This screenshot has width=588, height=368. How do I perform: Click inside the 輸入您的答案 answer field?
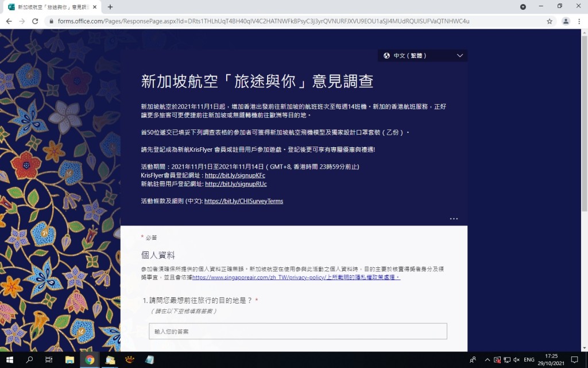click(x=297, y=331)
